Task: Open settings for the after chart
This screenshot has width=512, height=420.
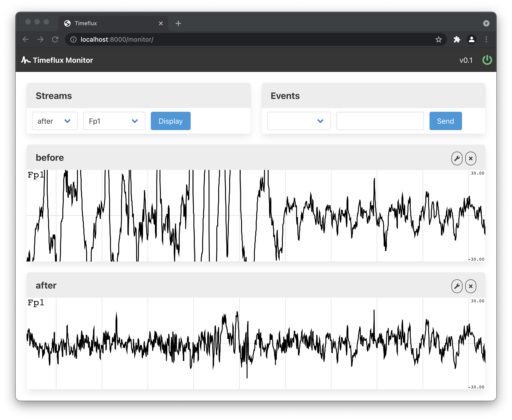Action: 457,286
